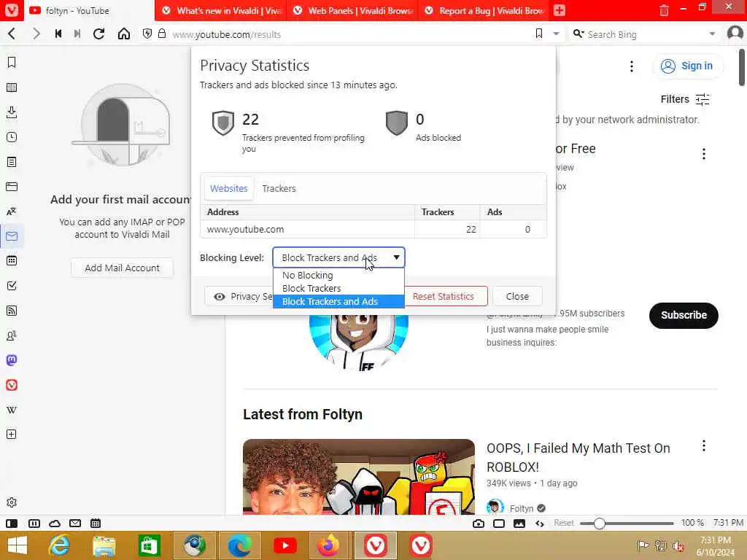Open the tracker blocker shield in address bar

coord(147,34)
